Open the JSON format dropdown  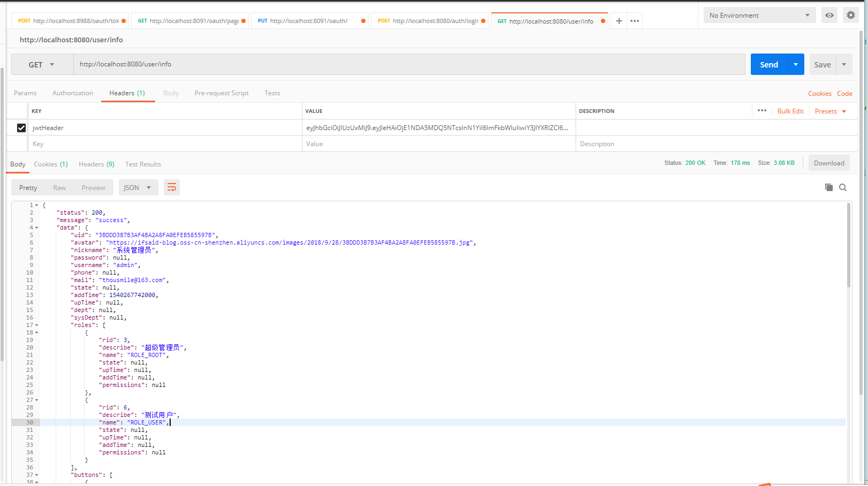click(138, 187)
